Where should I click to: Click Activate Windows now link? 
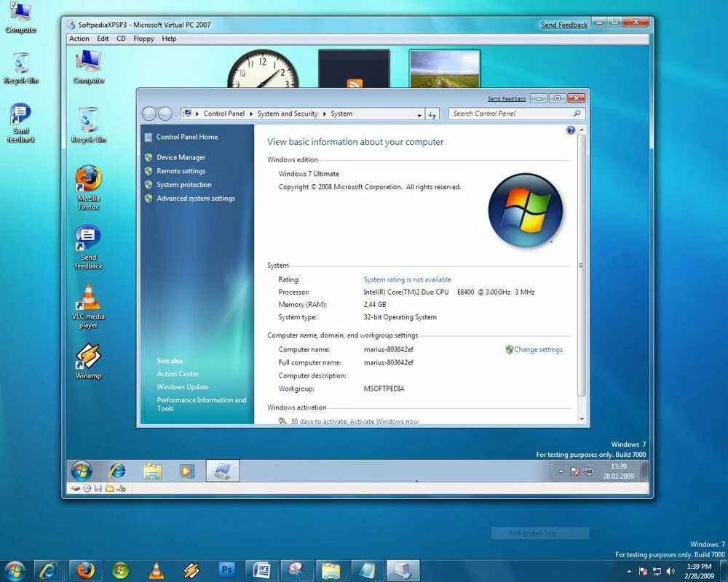384,421
